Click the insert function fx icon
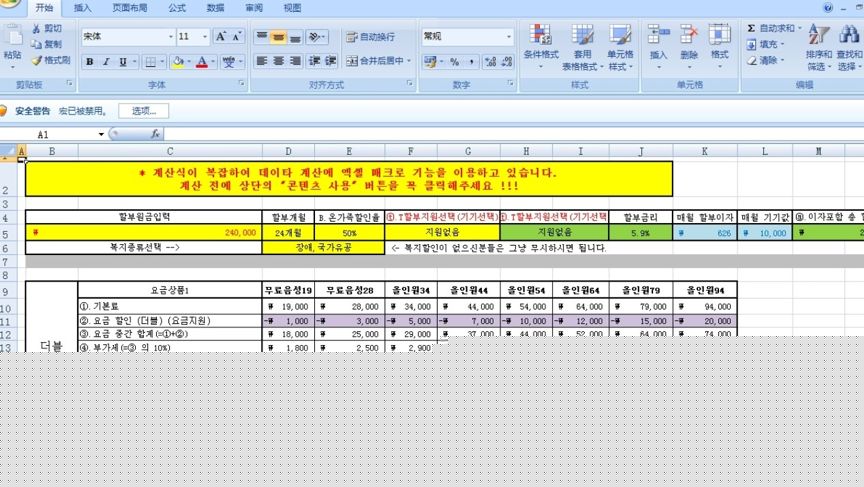The height and width of the screenshot is (487, 864). click(x=155, y=134)
